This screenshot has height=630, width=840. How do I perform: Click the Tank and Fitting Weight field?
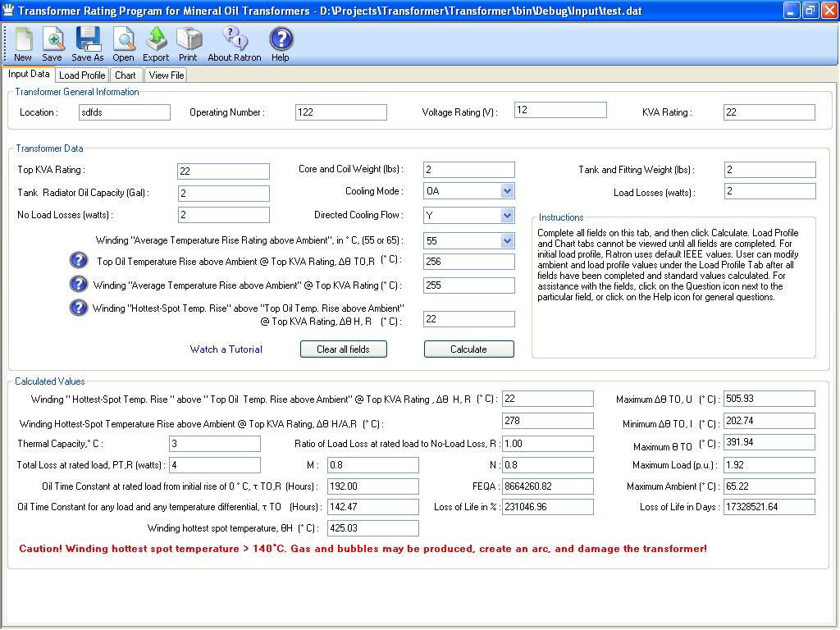point(769,170)
